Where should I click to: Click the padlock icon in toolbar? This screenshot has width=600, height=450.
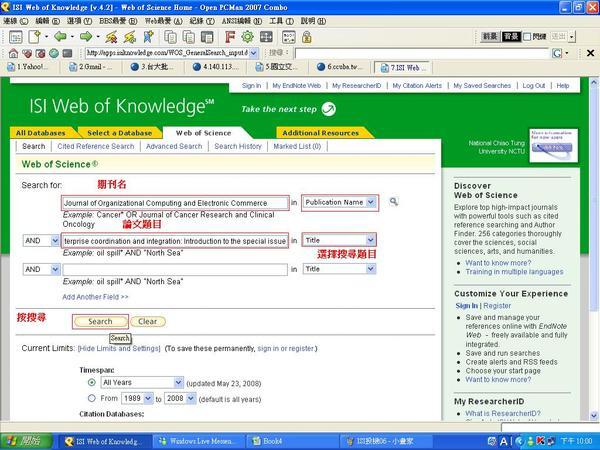pos(307,37)
